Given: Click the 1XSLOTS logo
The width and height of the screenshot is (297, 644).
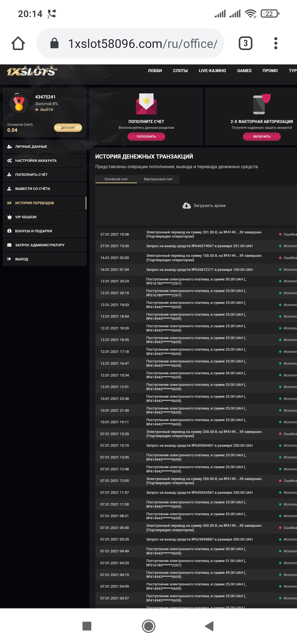Looking at the screenshot, I should [x=32, y=71].
